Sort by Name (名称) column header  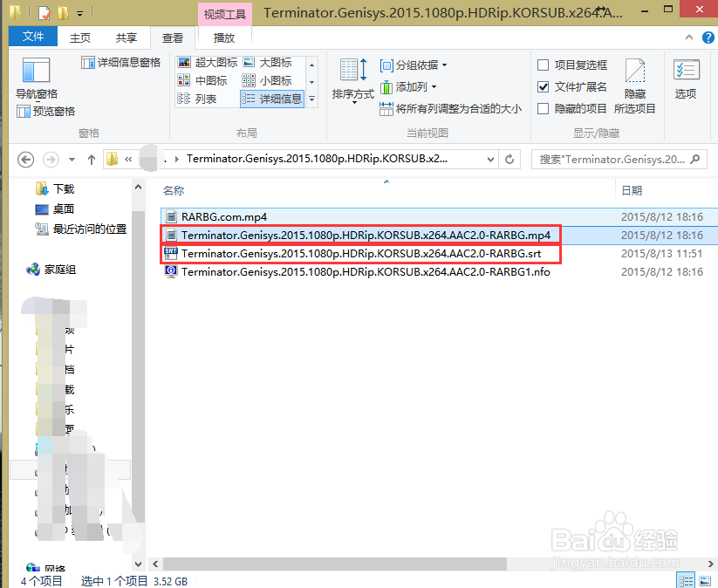[174, 190]
